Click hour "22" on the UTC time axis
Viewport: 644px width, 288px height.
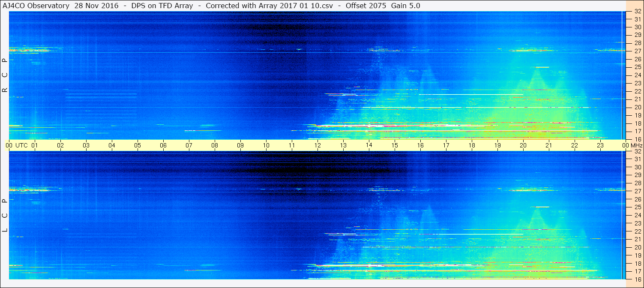coord(575,145)
